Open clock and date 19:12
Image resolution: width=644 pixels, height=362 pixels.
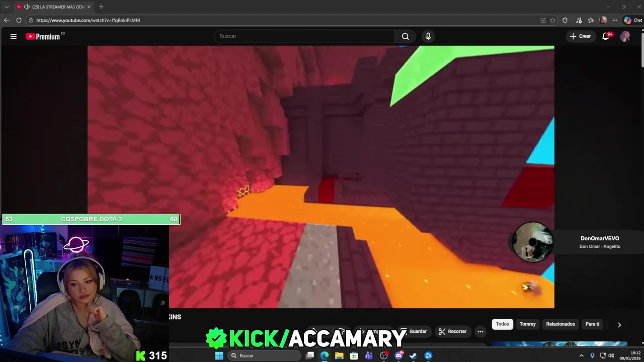[630, 355]
